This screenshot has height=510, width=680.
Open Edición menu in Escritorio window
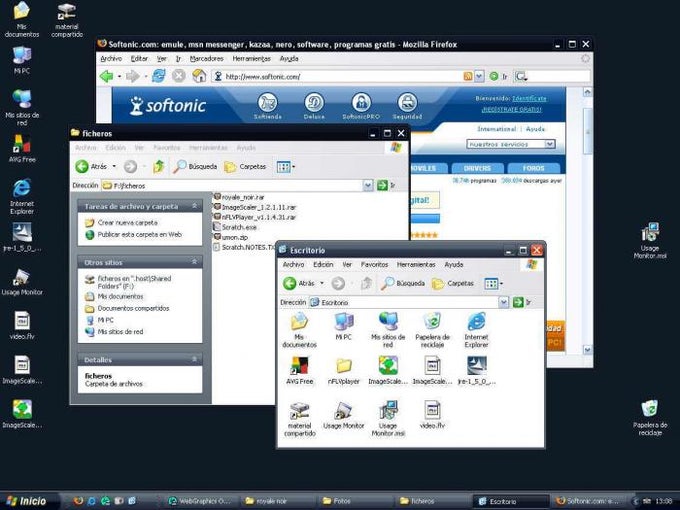tap(323, 264)
